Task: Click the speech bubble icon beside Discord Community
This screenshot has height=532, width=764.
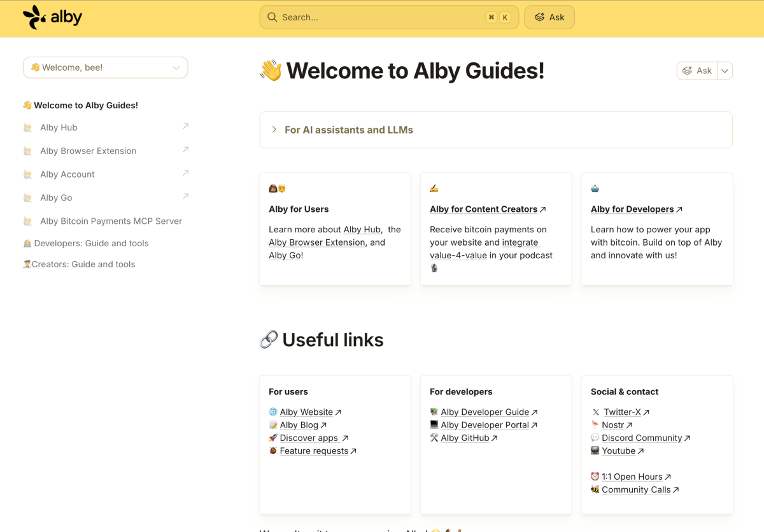Action: (596, 438)
